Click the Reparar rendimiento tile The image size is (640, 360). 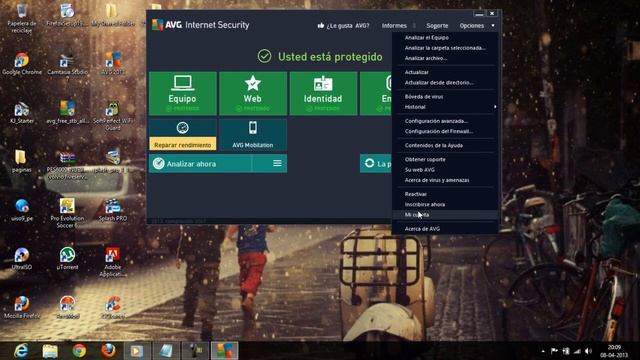(x=182, y=135)
